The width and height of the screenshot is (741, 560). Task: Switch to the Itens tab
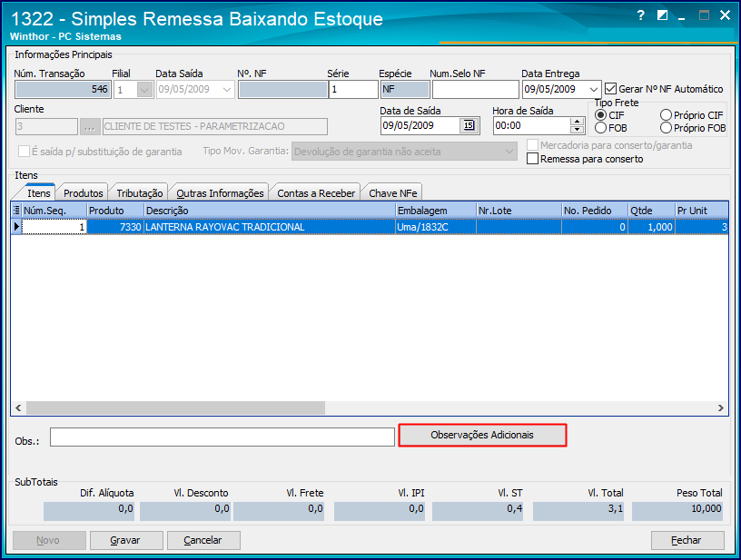click(x=38, y=193)
